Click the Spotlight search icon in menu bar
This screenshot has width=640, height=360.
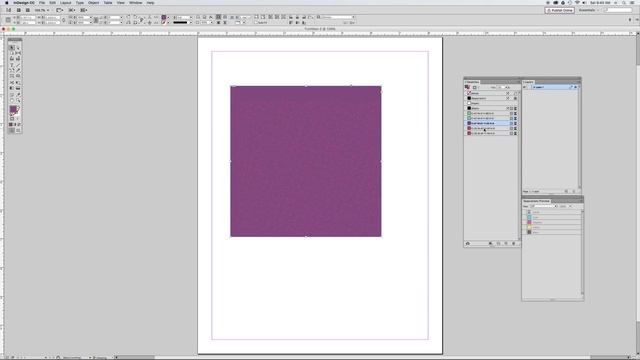pos(624,2)
